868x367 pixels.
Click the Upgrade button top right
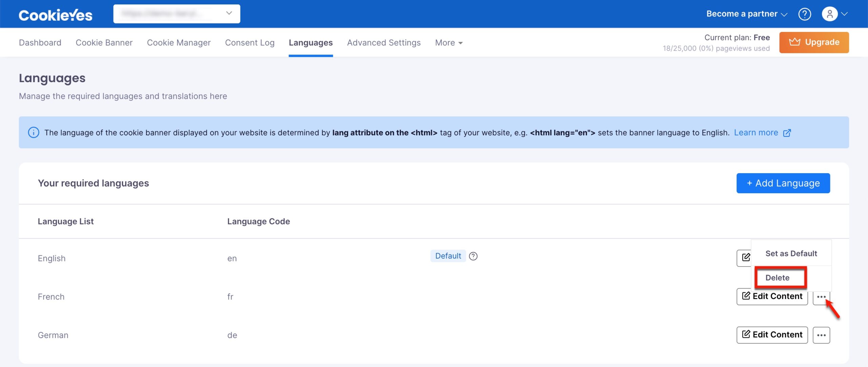pos(814,42)
